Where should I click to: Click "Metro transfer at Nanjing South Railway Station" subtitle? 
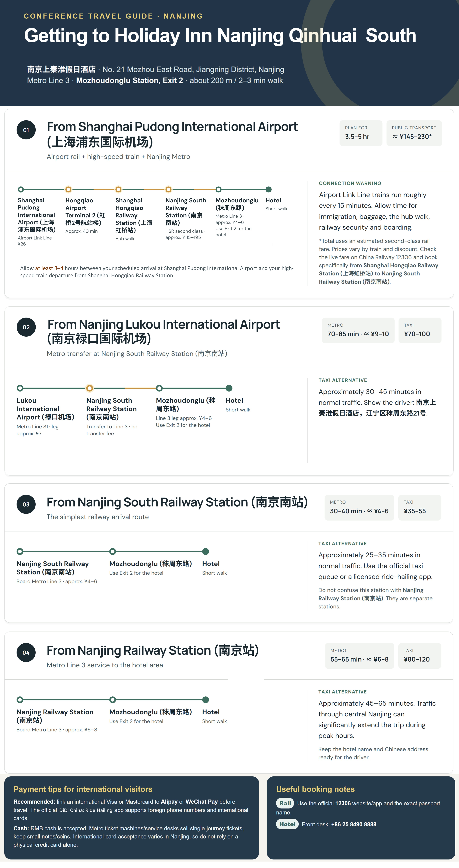coord(137,354)
